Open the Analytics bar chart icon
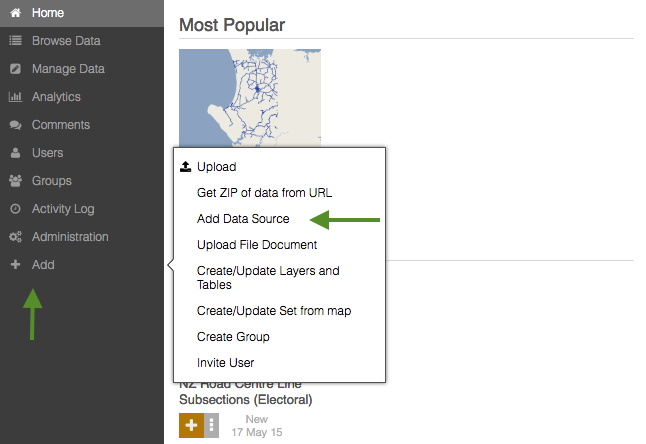646x444 pixels. 15,97
